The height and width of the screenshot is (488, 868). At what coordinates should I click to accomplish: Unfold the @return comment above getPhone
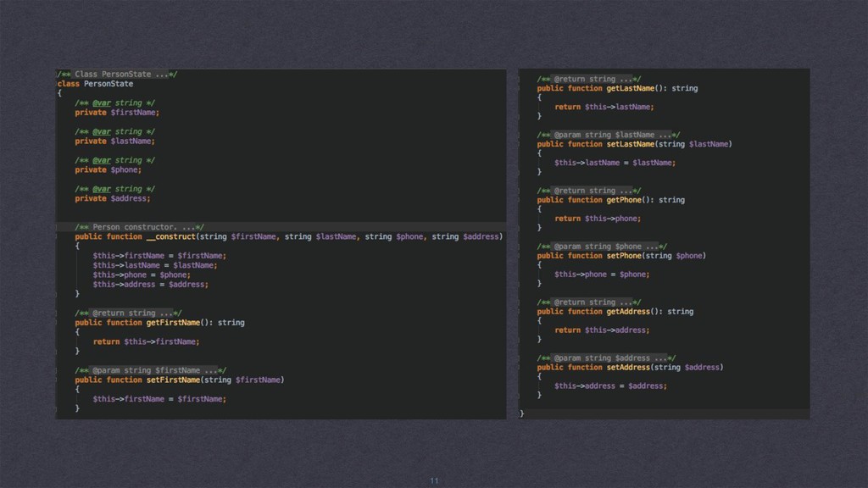click(589, 191)
